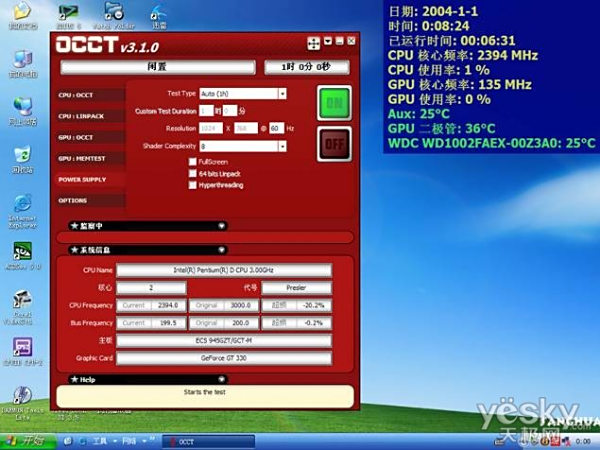
Task: Launch the ACDSee 5.0 desktop icon
Action: click(23, 256)
